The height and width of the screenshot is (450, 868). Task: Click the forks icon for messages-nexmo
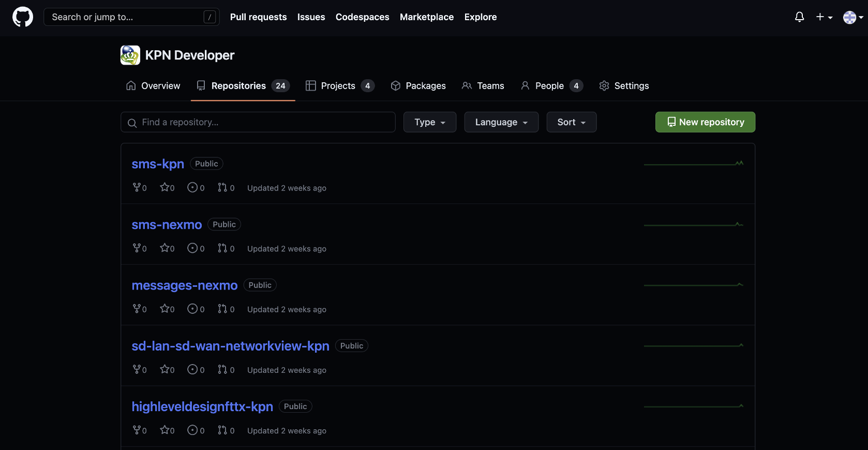click(x=137, y=309)
